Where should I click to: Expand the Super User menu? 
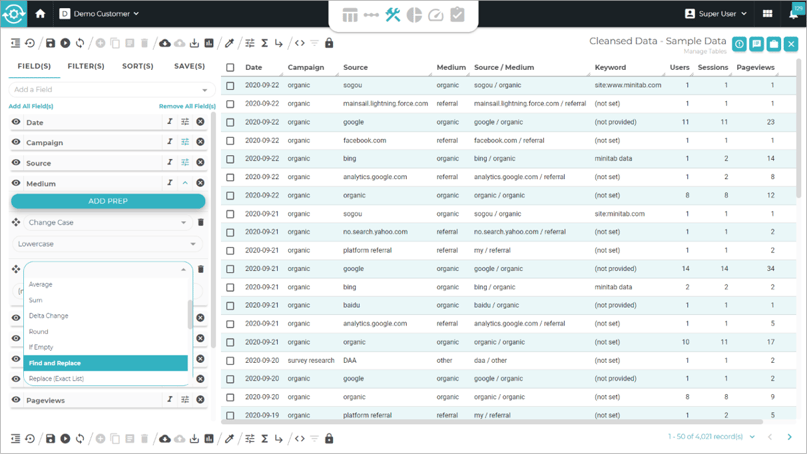tap(716, 14)
